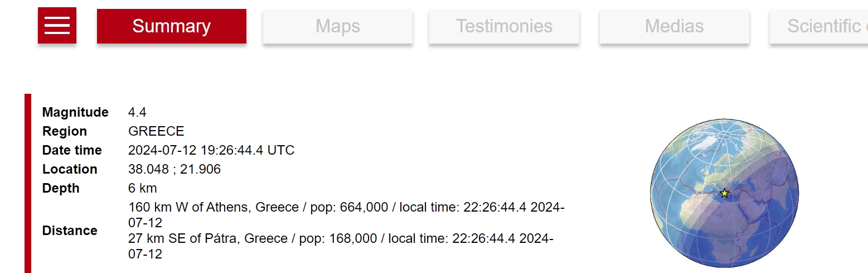Click the Date time label
This screenshot has width=868, height=273.
pyautogui.click(x=72, y=150)
